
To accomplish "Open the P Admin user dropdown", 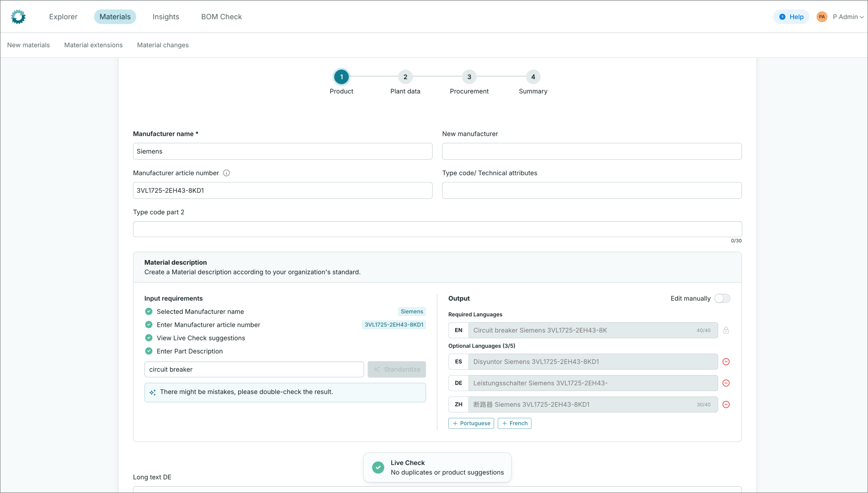I will pos(848,17).
